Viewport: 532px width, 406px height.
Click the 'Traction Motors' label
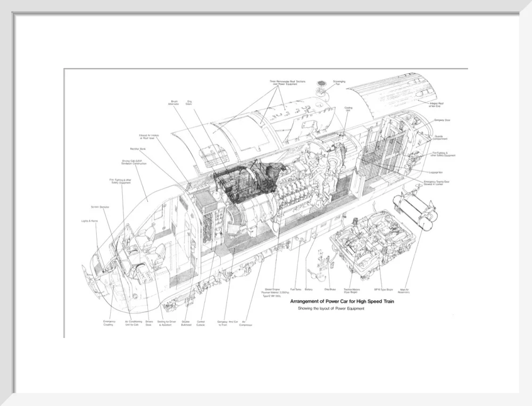352,291
